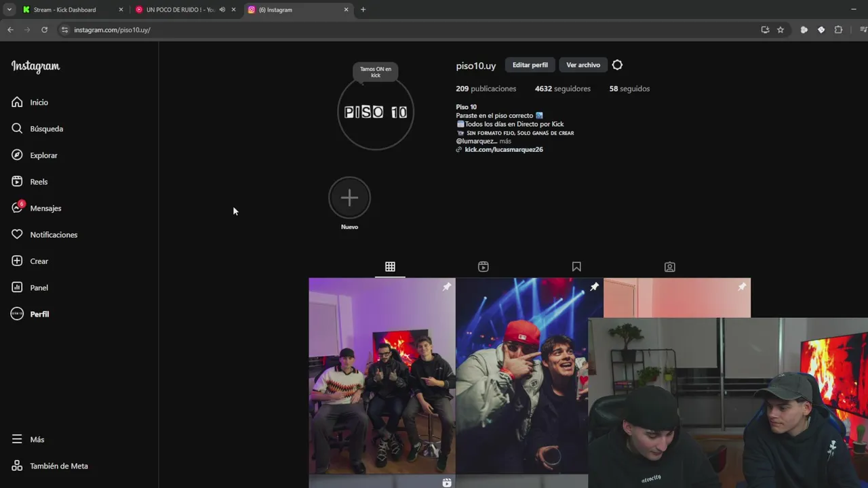868x488 pixels.
Task: Open the extensions puzzle icon
Action: coord(838,30)
